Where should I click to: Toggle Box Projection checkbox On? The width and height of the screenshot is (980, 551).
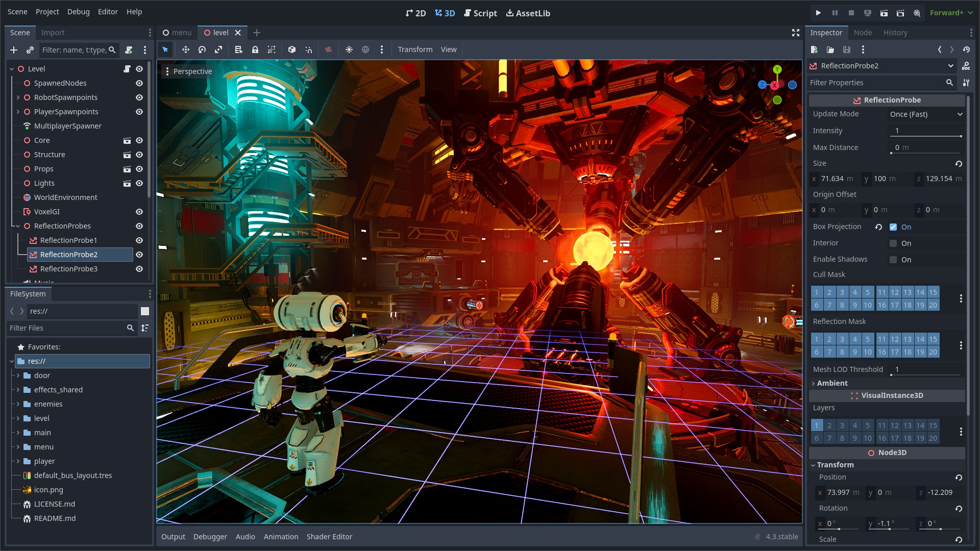893,227
